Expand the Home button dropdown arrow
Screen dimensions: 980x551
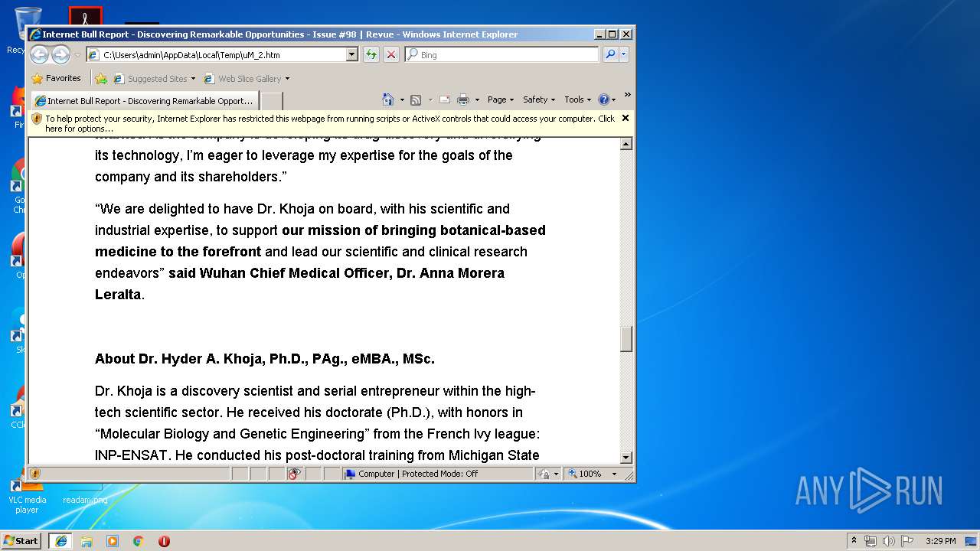[402, 99]
